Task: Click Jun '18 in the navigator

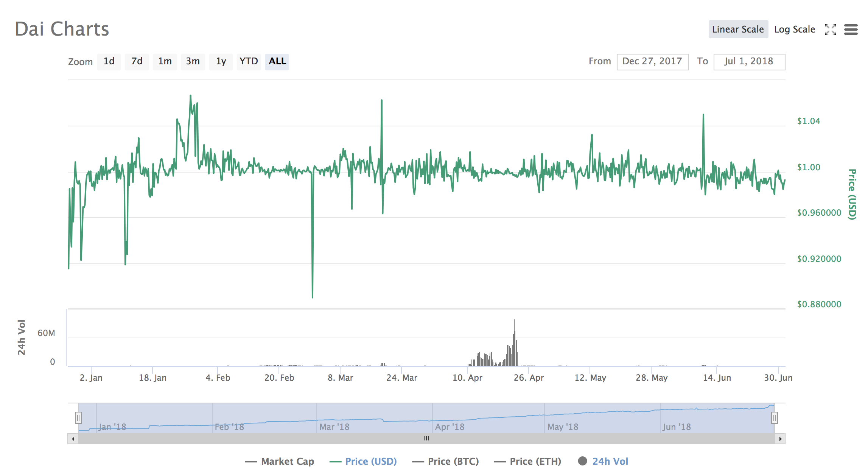Action: click(677, 427)
